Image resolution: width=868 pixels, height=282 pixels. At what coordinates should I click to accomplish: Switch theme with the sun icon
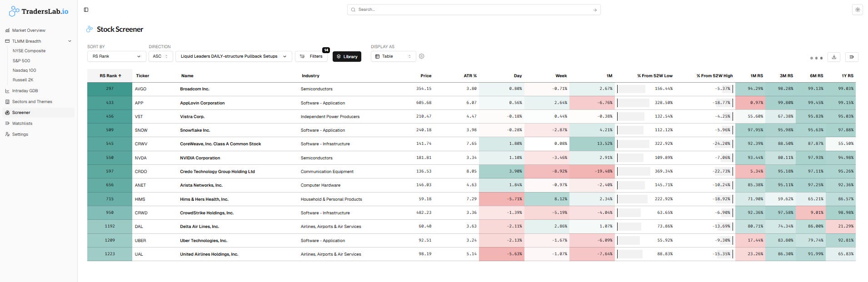pos(857,10)
